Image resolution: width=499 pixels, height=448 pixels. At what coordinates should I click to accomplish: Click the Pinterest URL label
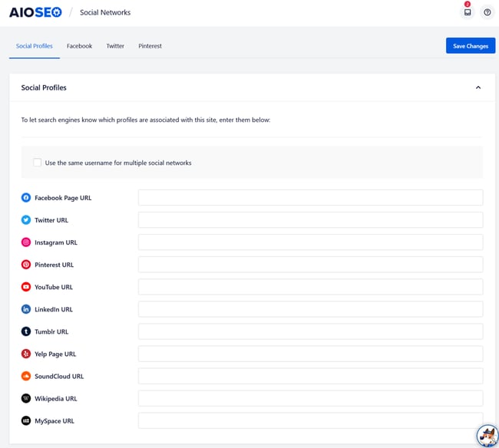54,265
